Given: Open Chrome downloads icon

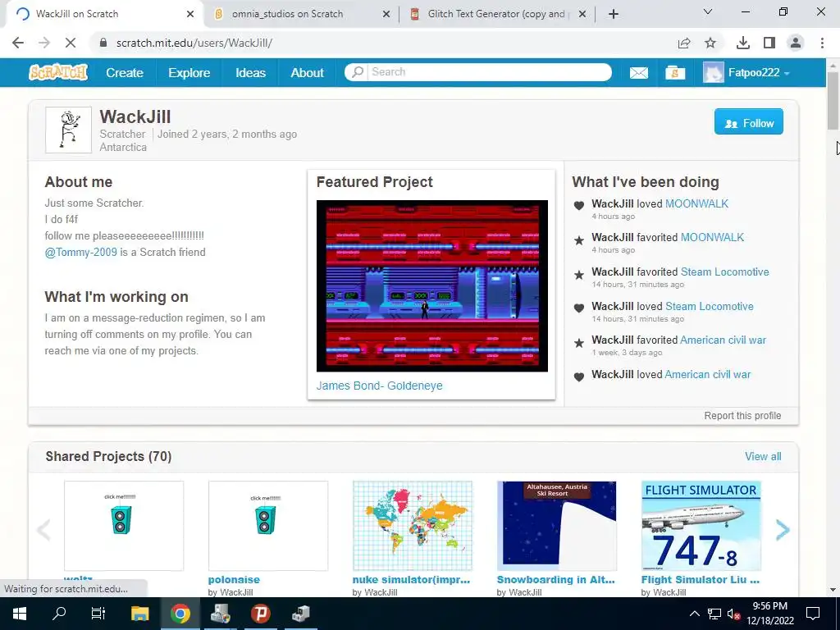Looking at the screenshot, I should click(x=743, y=43).
